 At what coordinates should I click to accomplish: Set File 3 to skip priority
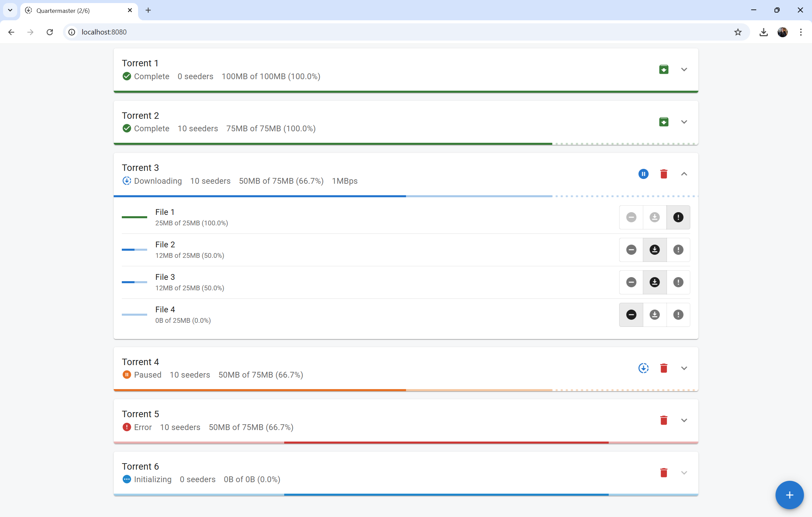[631, 282]
